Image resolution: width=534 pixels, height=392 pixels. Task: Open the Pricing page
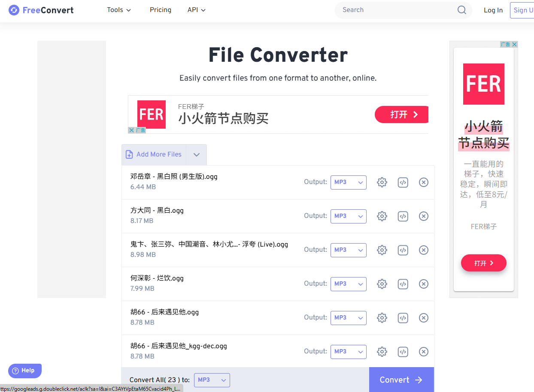pyautogui.click(x=161, y=10)
